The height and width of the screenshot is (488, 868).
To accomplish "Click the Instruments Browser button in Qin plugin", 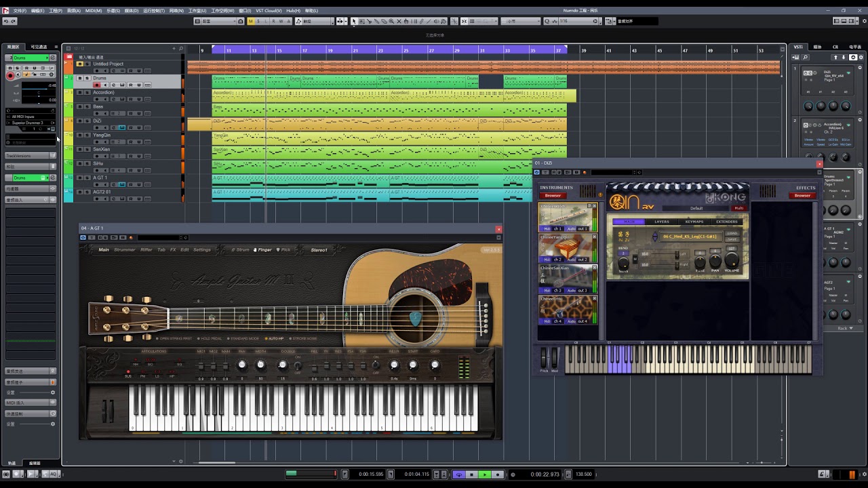I will (553, 196).
